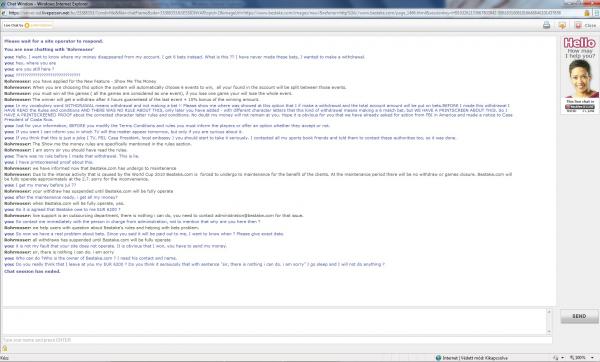
Task: Click the down arrow of message box scrollbar
Action: (x=549, y=332)
